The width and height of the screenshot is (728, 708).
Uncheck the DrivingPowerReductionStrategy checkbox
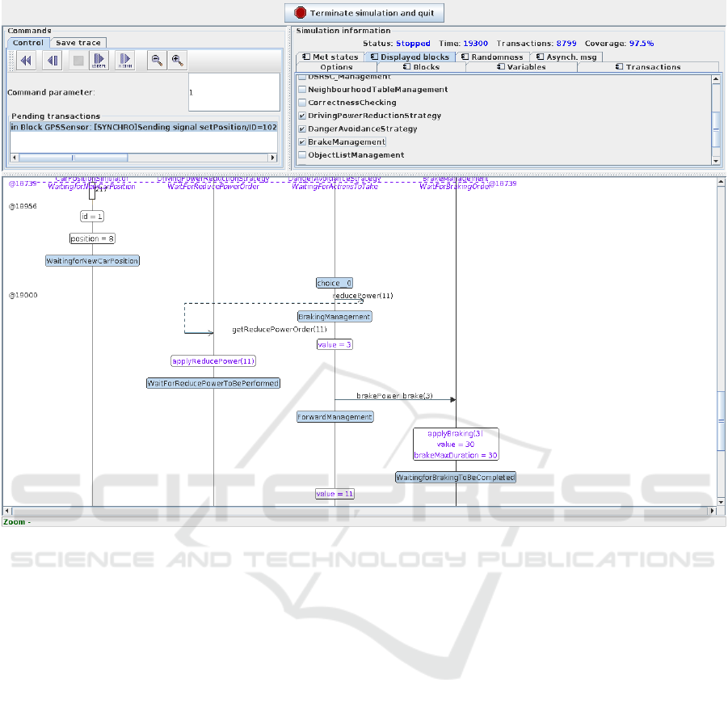[x=302, y=116]
